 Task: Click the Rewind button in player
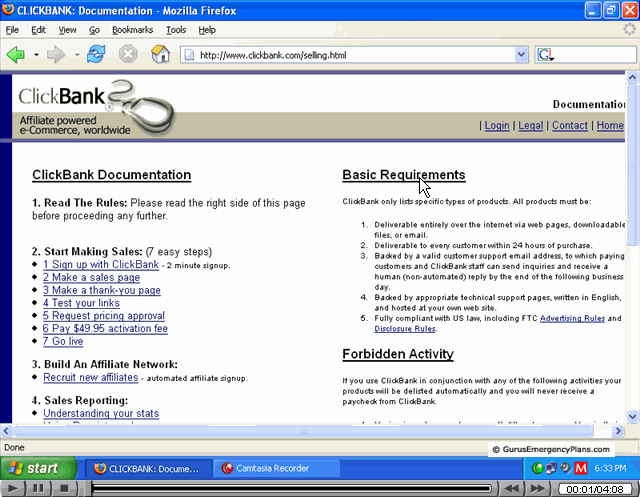click(512, 488)
